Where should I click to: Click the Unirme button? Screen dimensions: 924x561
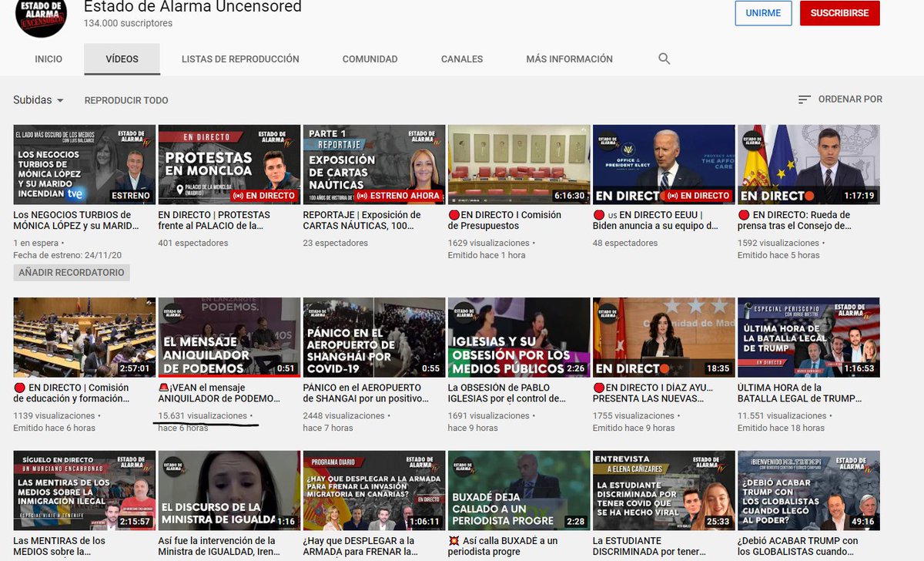point(763,13)
